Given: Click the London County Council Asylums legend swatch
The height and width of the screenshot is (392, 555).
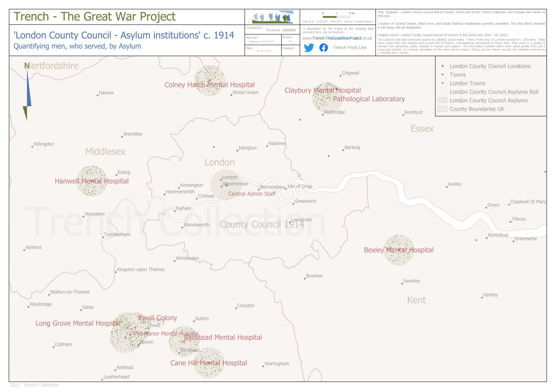Looking at the screenshot, I should (x=442, y=100).
